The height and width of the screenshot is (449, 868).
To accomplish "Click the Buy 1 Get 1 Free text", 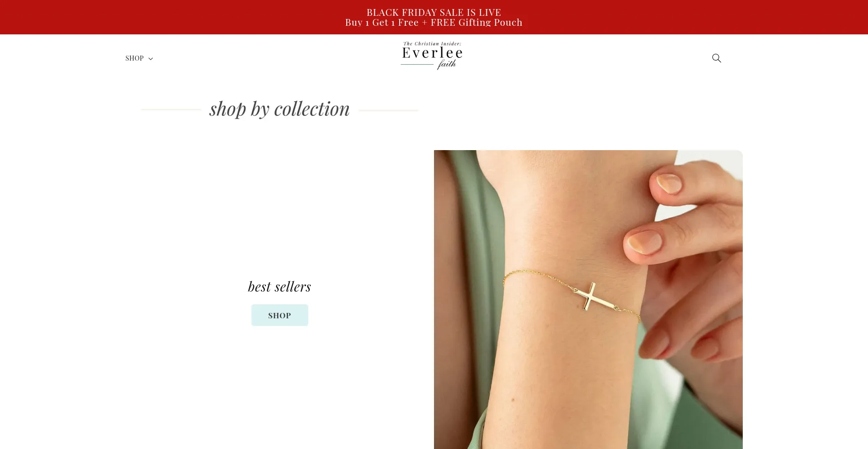I will tap(382, 23).
